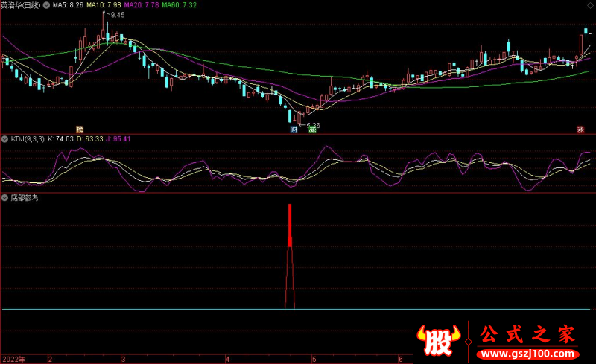Click the green 派 event marker icon
This screenshot has width=596, height=364.
312,130
